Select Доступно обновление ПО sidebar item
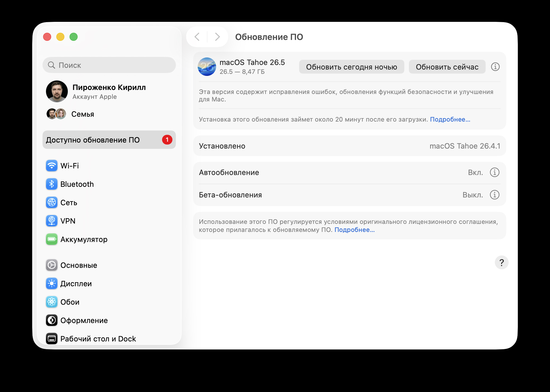This screenshot has height=392, width=550. coord(109,140)
